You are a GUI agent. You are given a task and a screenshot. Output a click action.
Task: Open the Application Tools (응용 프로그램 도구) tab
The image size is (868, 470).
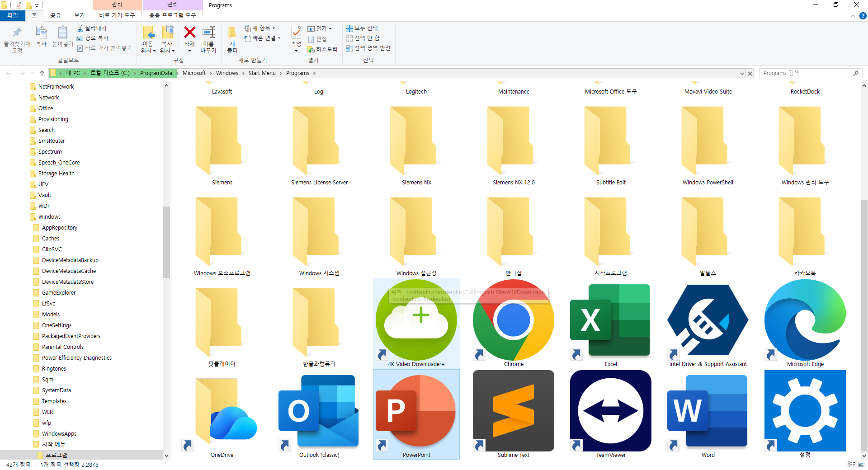(173, 15)
